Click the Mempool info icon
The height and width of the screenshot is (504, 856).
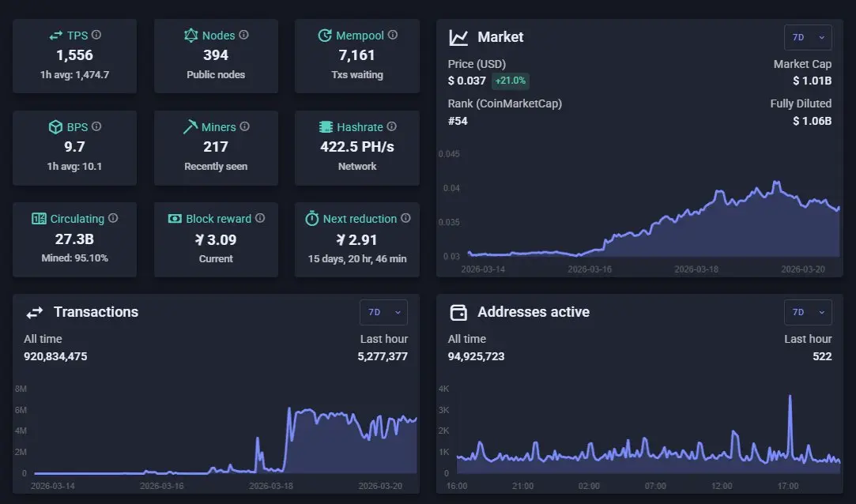[393, 35]
